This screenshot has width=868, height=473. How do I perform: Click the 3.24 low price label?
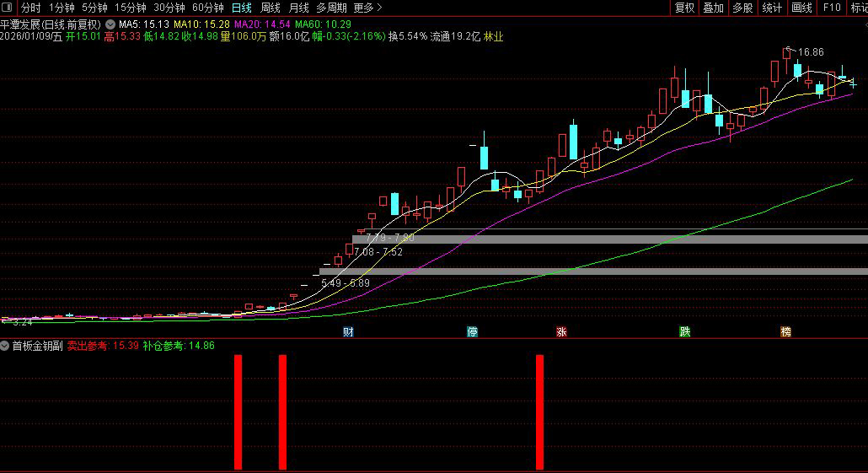tap(22, 322)
